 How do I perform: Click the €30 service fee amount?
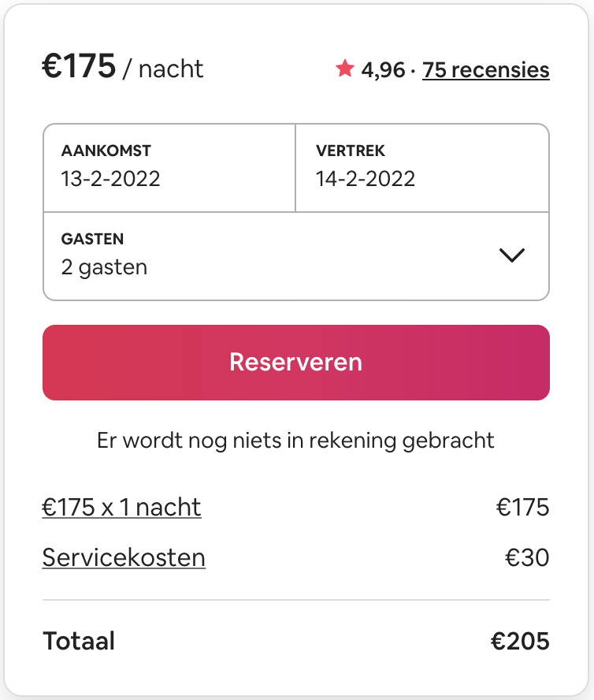(527, 557)
